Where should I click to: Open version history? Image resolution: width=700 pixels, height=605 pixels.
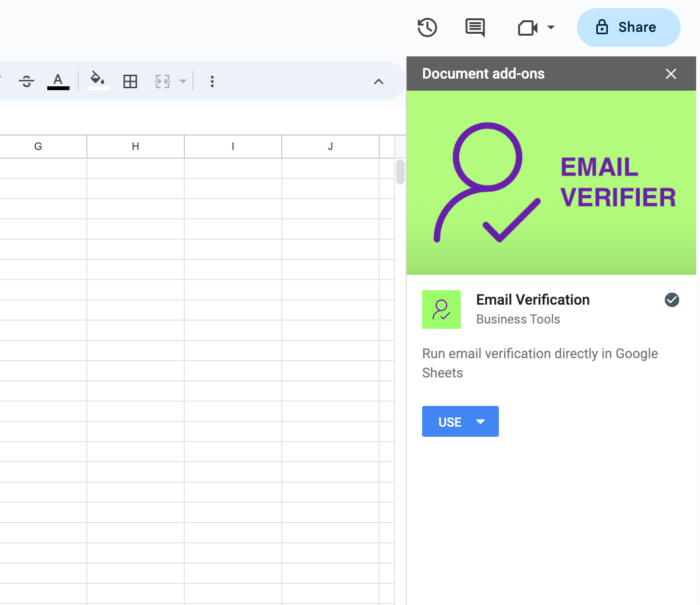(x=426, y=27)
